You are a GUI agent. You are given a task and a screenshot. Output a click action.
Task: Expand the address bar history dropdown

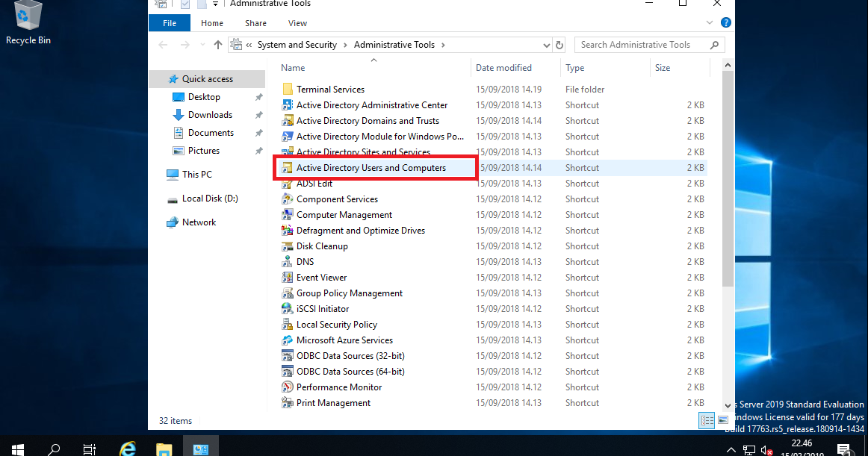coord(547,44)
